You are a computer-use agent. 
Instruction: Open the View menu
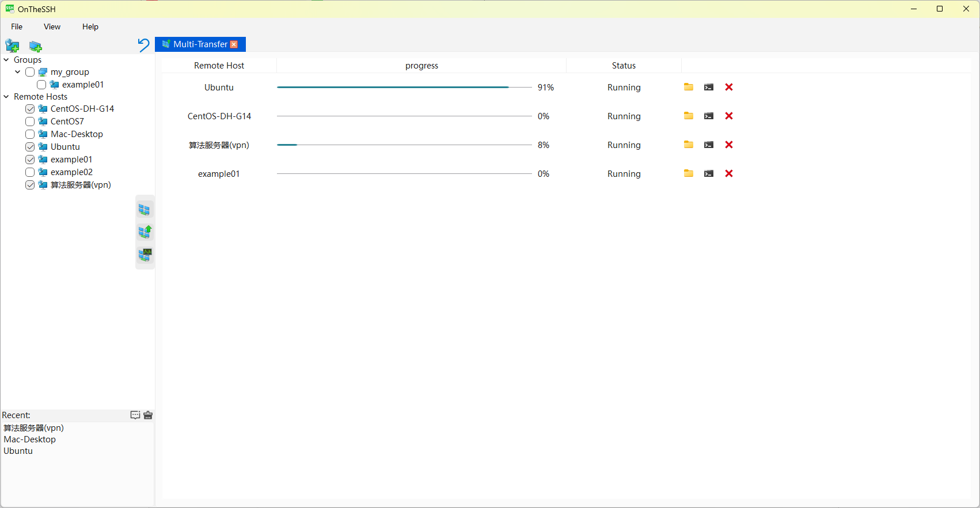[52, 26]
